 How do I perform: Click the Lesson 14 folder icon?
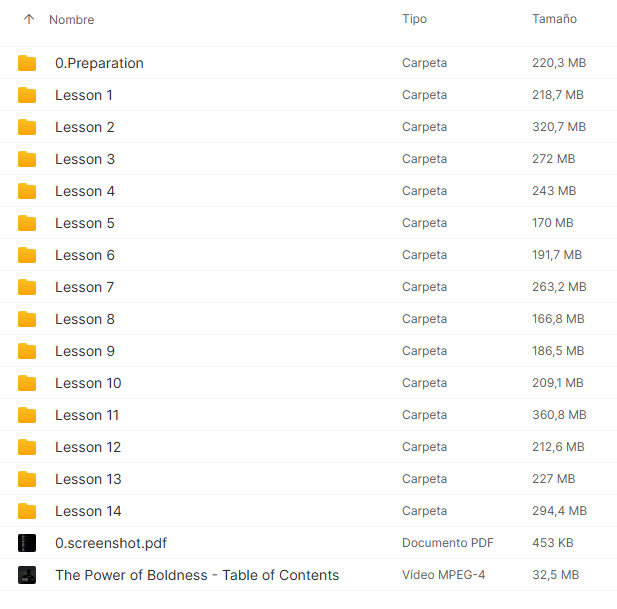pyautogui.click(x=27, y=511)
